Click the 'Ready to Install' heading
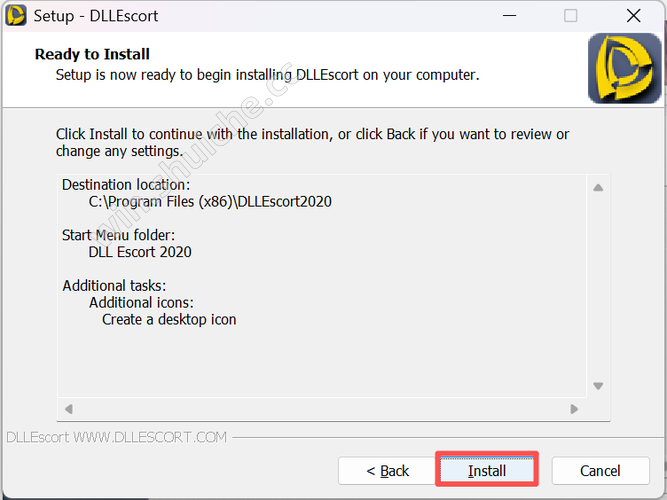 pos(92,54)
